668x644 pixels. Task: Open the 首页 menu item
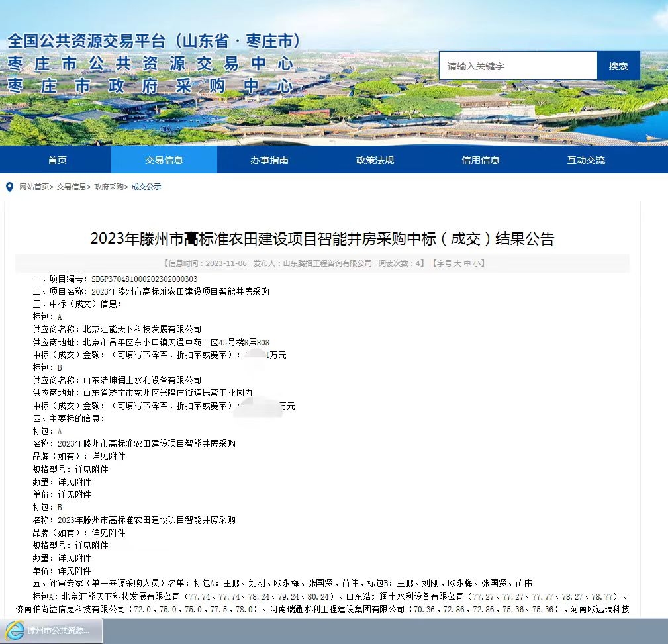click(57, 160)
